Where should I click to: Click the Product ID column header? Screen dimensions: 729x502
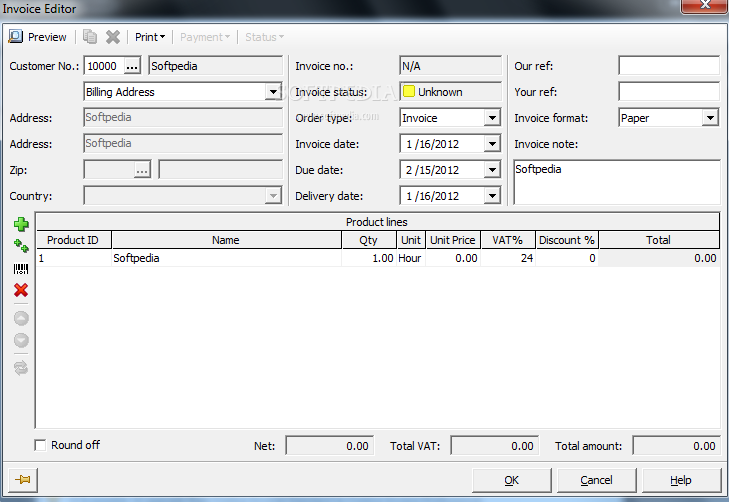pos(73,240)
